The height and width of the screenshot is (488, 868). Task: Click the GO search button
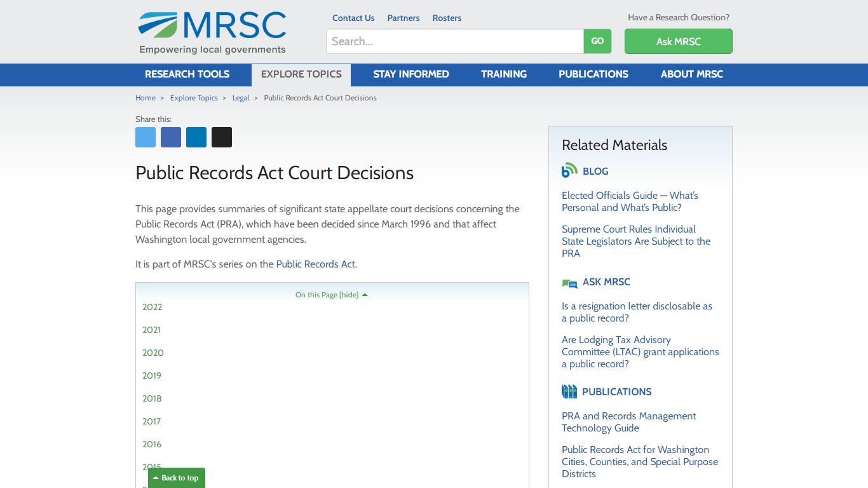click(597, 41)
